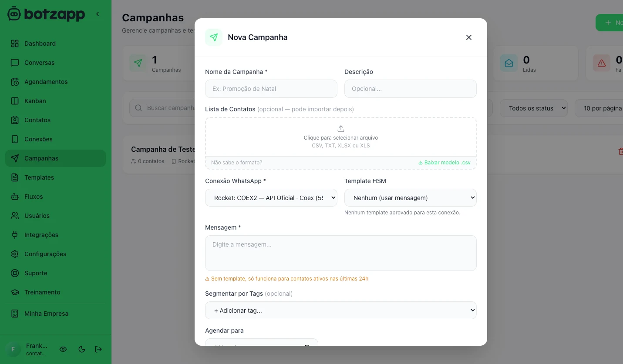
Task: Click the upload icon in contact list dropzone
Action: click(341, 129)
